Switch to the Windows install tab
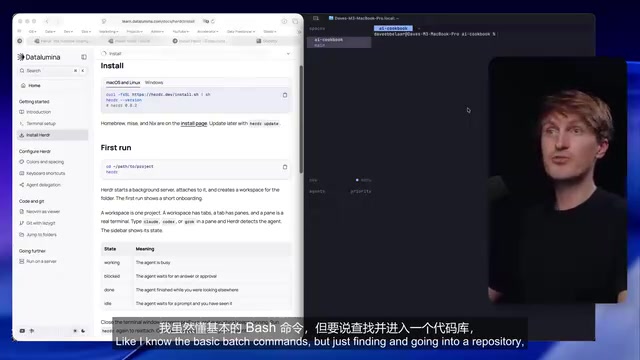This screenshot has height=360, width=640. click(x=154, y=82)
